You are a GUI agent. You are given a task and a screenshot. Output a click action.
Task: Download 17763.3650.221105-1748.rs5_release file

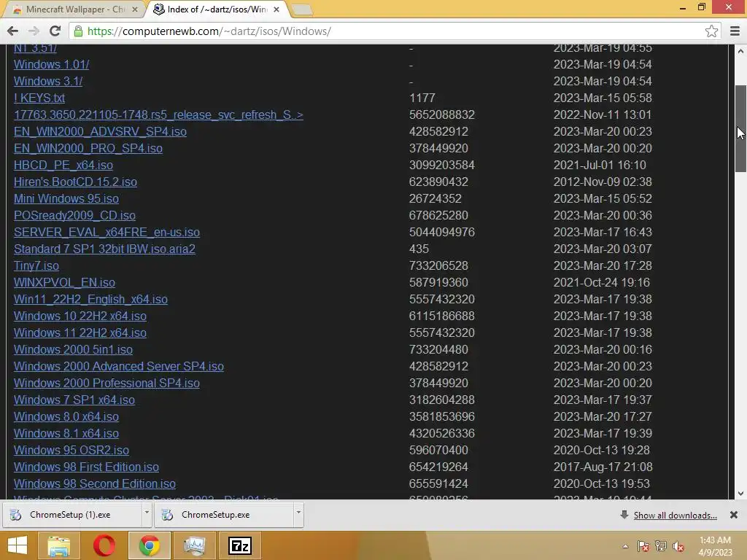[x=158, y=114]
